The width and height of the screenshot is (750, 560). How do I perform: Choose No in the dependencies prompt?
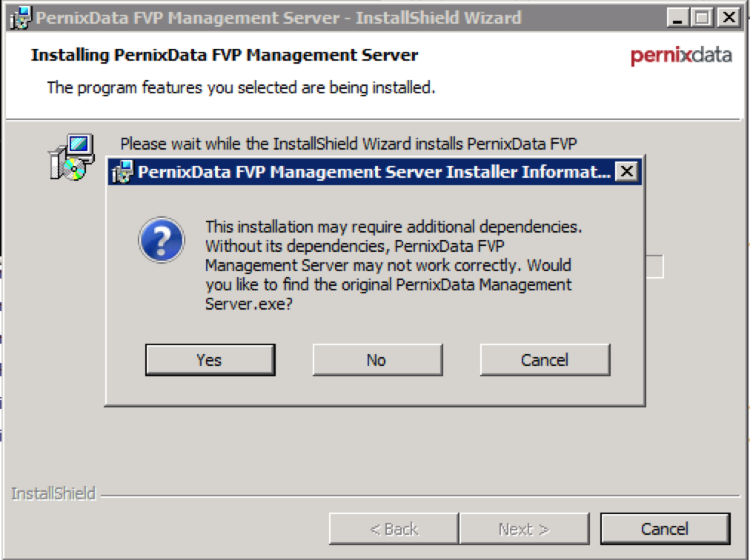[376, 360]
